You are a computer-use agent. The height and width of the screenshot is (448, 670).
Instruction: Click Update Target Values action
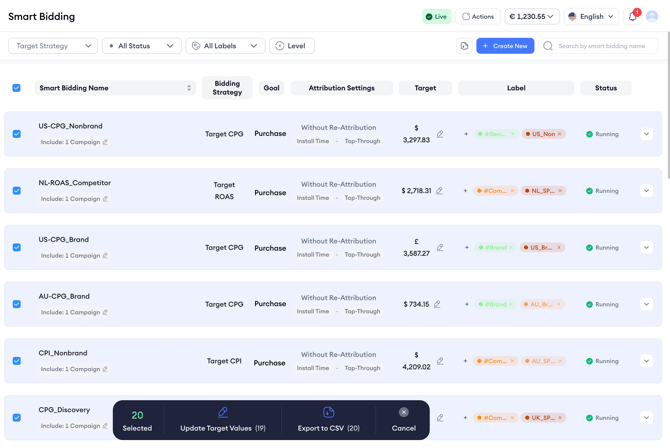(x=223, y=419)
